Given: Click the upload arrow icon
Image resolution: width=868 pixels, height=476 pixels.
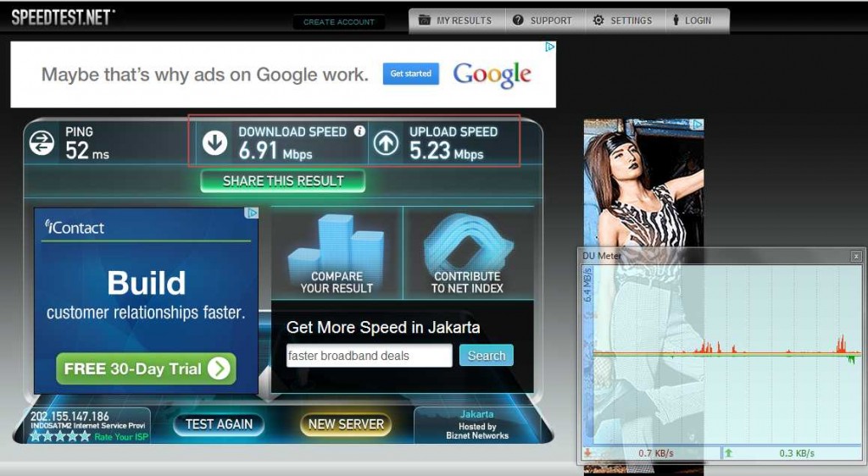Looking at the screenshot, I should (386, 142).
